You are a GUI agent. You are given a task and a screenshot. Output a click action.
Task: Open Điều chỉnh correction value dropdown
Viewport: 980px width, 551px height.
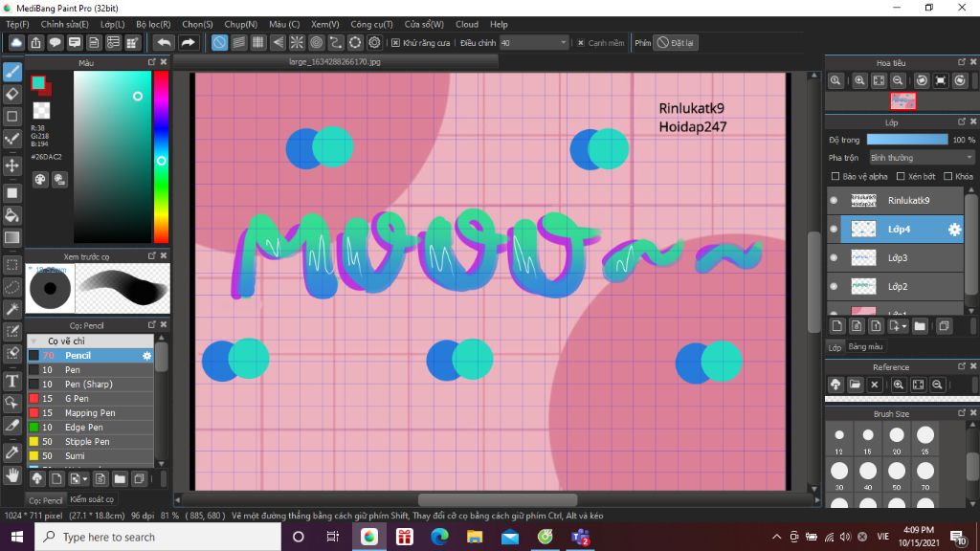533,43
